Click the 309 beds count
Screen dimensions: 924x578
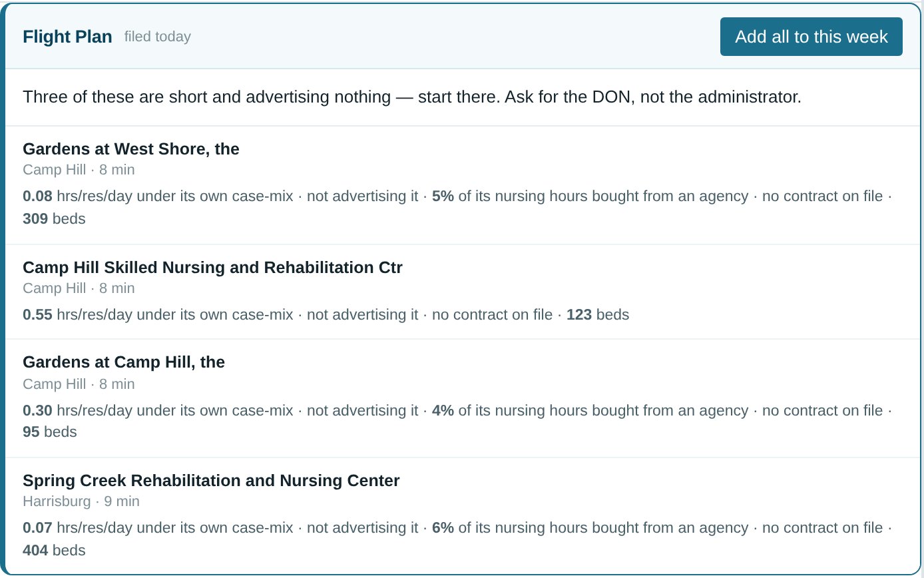point(54,218)
